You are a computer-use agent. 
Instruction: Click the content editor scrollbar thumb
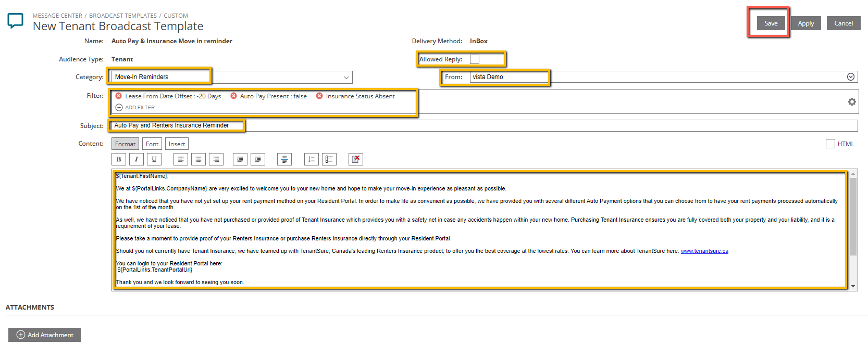pos(853,216)
